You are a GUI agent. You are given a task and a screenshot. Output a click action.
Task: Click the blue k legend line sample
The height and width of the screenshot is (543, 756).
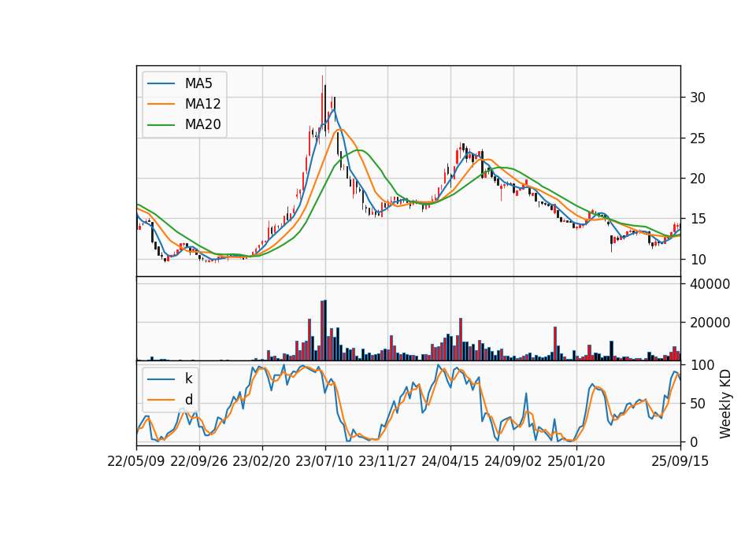(161, 379)
